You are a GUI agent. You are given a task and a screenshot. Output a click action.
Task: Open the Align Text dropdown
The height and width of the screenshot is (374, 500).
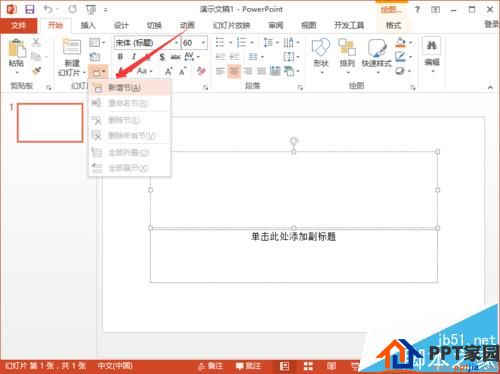(x=291, y=57)
